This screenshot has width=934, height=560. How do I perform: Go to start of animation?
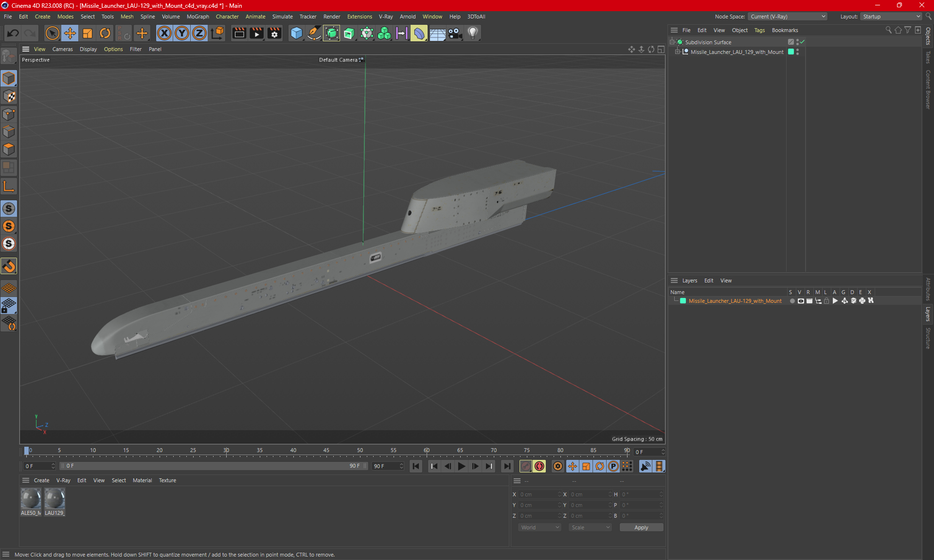pyautogui.click(x=416, y=466)
